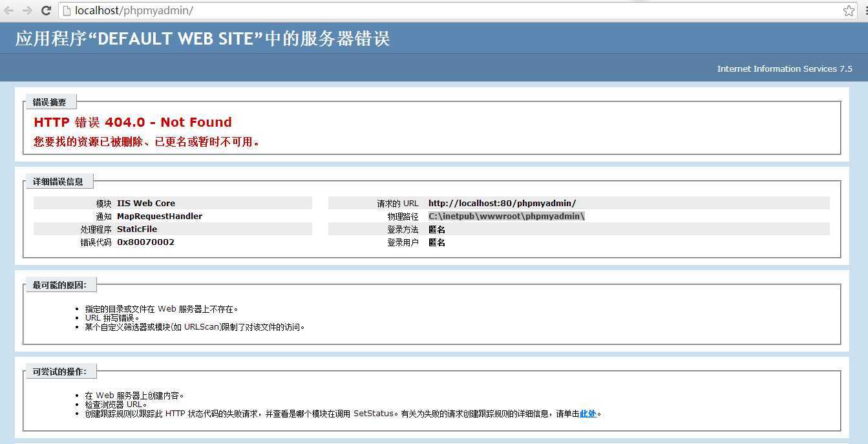
Task: Click the bullet 指定的目录或文件在 Web 服务器上不存在。
Action: (x=162, y=309)
